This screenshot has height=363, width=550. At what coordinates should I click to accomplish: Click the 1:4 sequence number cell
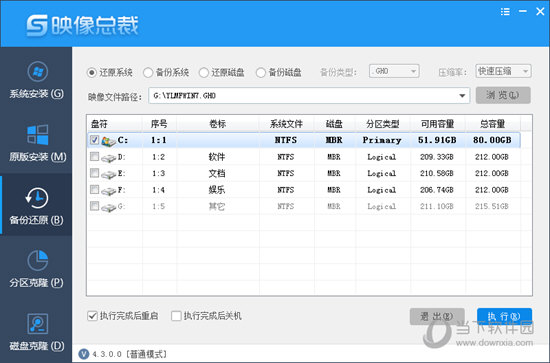159,190
